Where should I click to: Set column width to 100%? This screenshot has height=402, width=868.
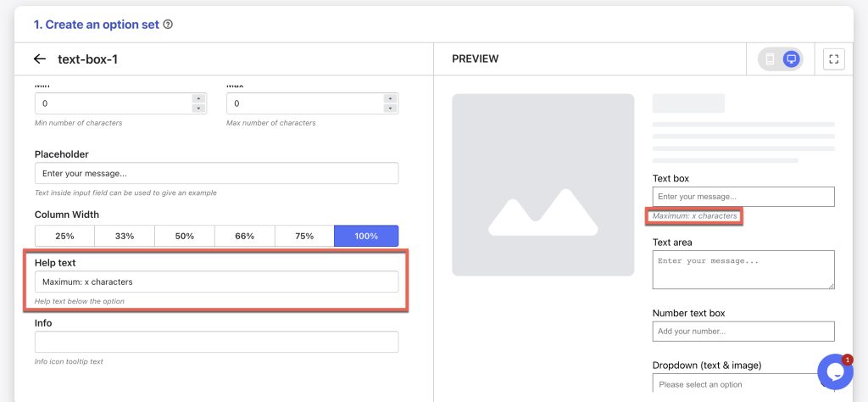[x=366, y=236]
